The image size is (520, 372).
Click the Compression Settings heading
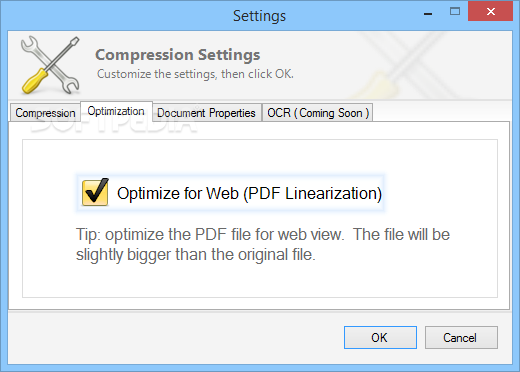[x=178, y=55]
